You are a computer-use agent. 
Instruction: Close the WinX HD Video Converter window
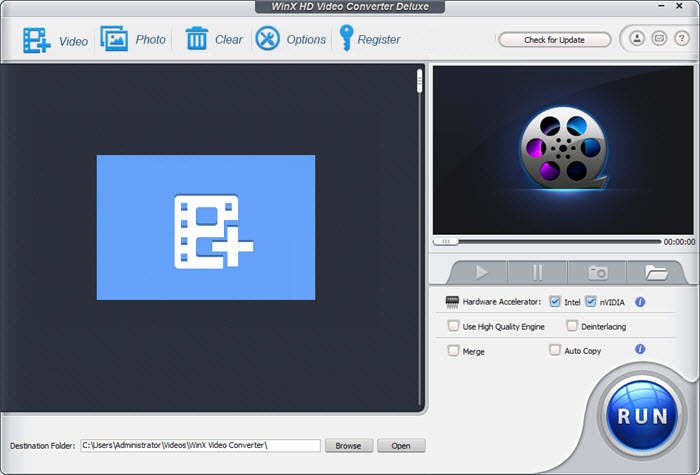[x=679, y=6]
